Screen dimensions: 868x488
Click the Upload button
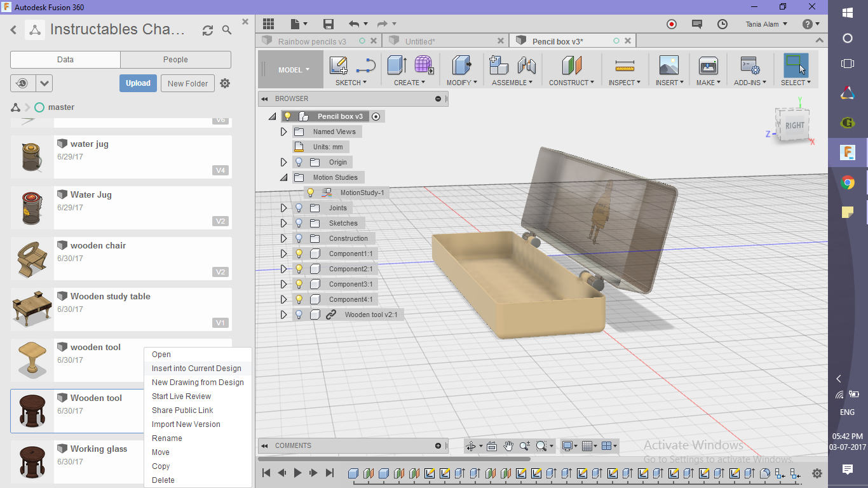coord(138,83)
